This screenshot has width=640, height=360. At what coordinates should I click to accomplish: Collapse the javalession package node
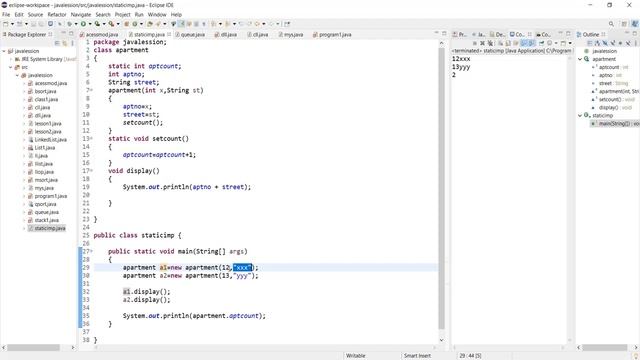tap(17, 75)
